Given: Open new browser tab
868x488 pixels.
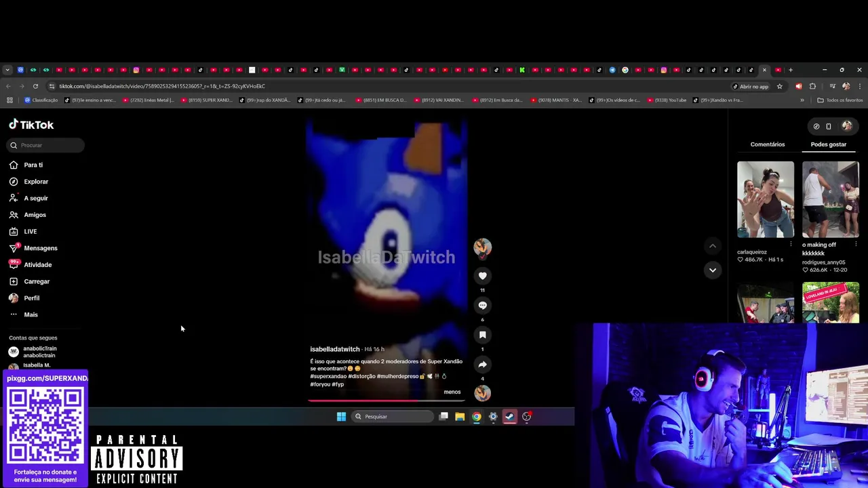Looking at the screenshot, I should [x=790, y=70].
